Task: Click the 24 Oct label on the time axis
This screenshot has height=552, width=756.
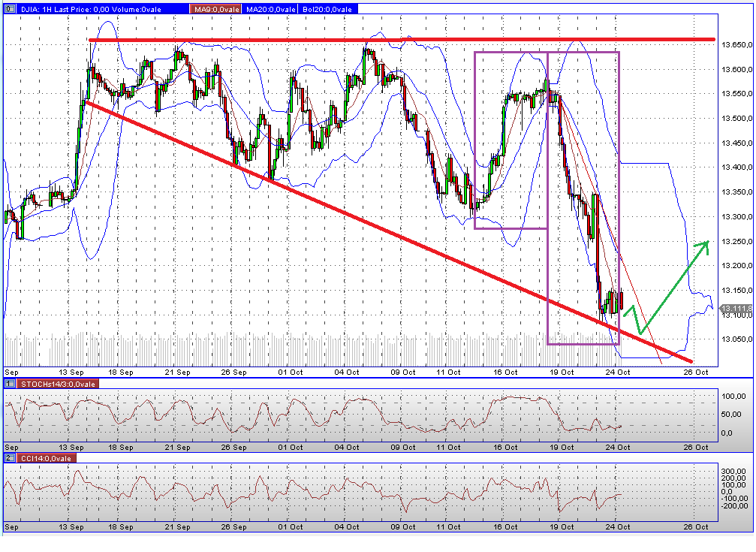Action: 617,372
